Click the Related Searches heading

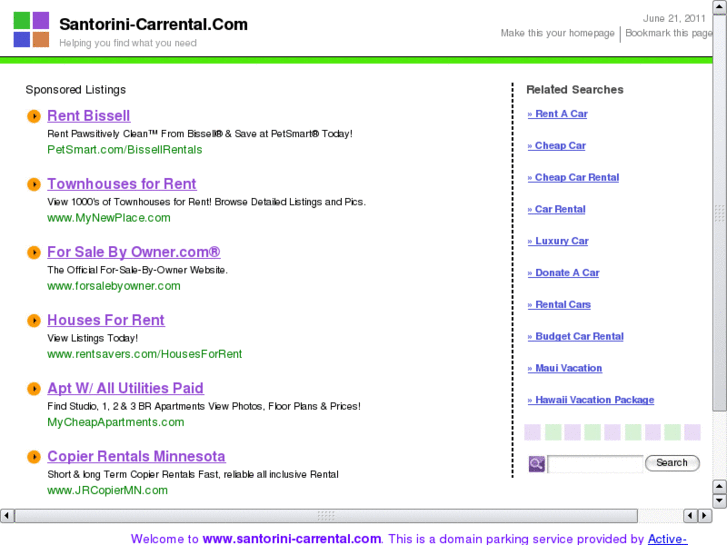tap(575, 90)
